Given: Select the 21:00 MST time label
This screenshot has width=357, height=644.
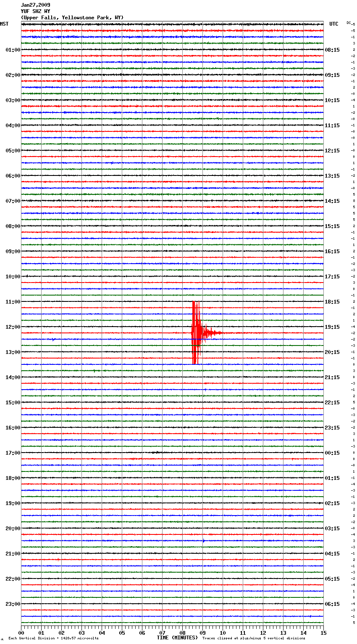Looking at the screenshot, I should pos(13,554).
